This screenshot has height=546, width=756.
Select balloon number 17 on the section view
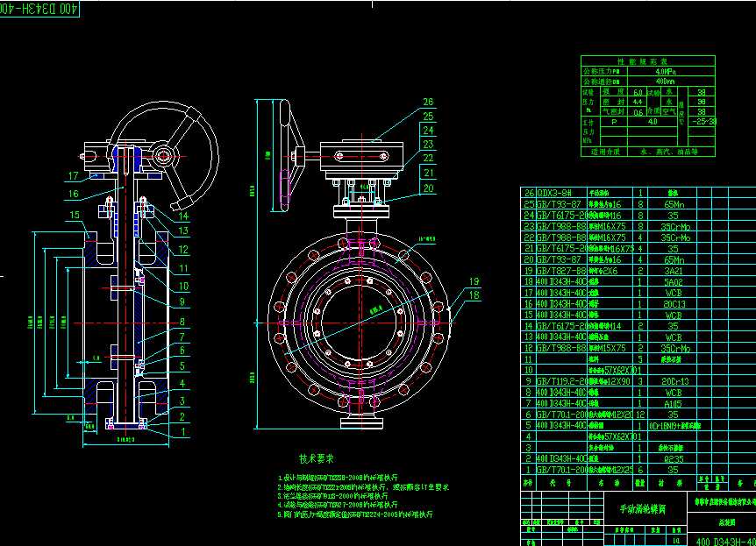(73, 176)
